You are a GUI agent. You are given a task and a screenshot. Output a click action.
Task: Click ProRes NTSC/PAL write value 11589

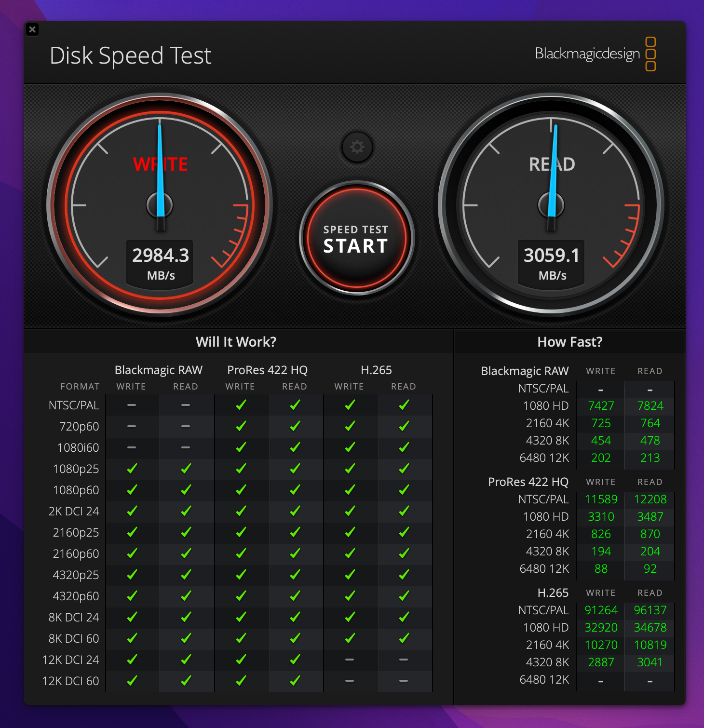601,499
